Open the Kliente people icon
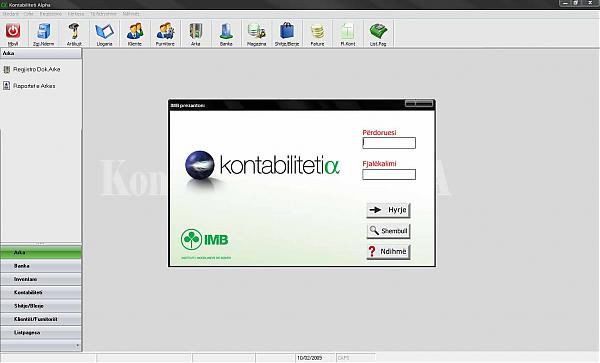The image size is (600, 363). click(x=135, y=31)
